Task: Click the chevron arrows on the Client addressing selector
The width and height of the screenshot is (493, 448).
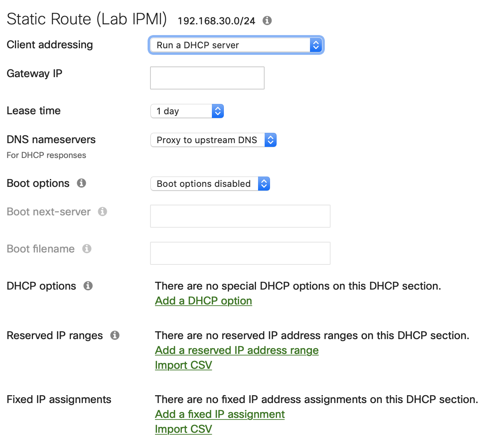Action: coord(315,45)
